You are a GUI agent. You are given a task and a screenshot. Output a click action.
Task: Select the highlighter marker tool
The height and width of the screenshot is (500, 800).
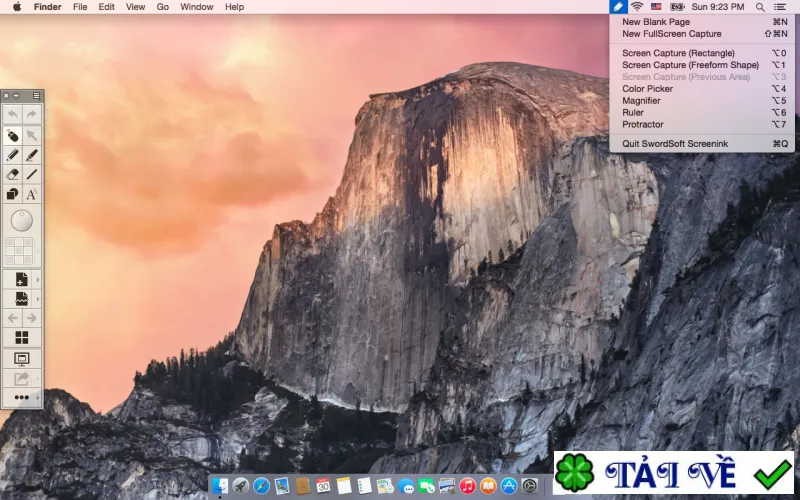pyautogui.click(x=32, y=155)
